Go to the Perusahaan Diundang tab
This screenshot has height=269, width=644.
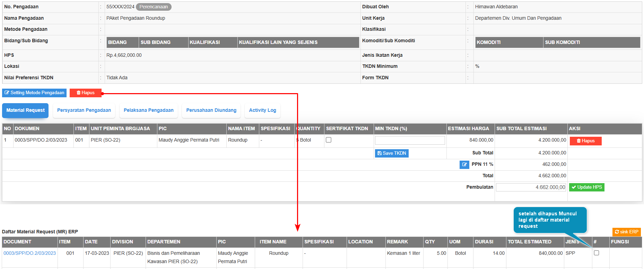211,110
